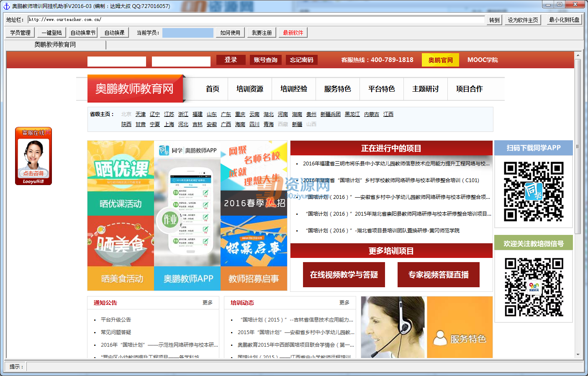
Task: Click the second login input box
Action: point(181,61)
